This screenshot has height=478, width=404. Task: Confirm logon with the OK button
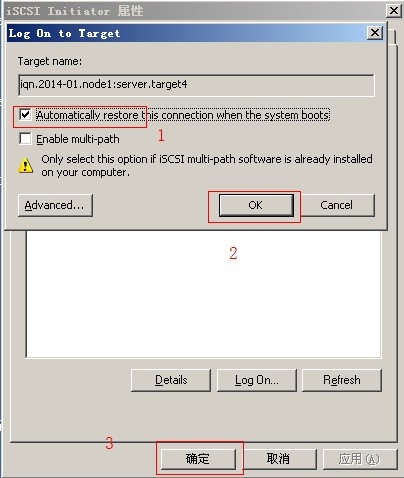pyautogui.click(x=256, y=205)
